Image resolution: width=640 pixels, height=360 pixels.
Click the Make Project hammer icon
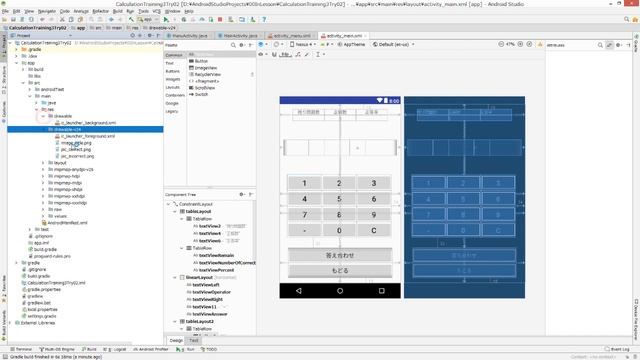(x=131, y=19)
